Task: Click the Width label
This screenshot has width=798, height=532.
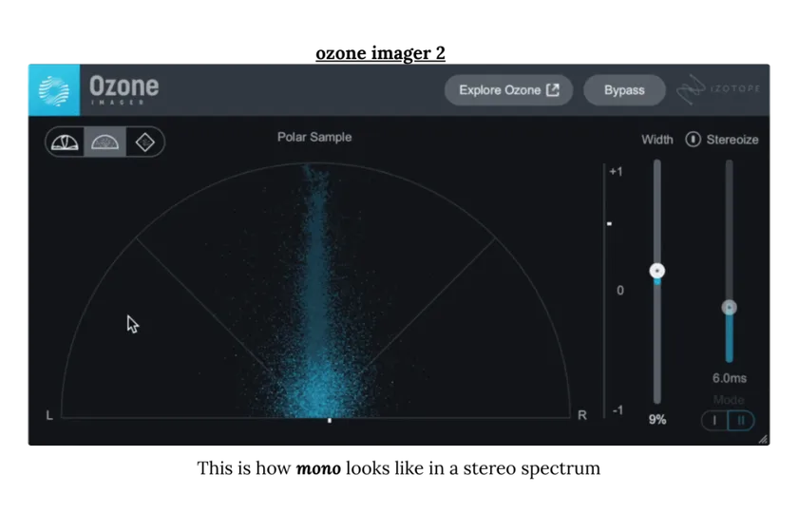Action: tap(657, 140)
